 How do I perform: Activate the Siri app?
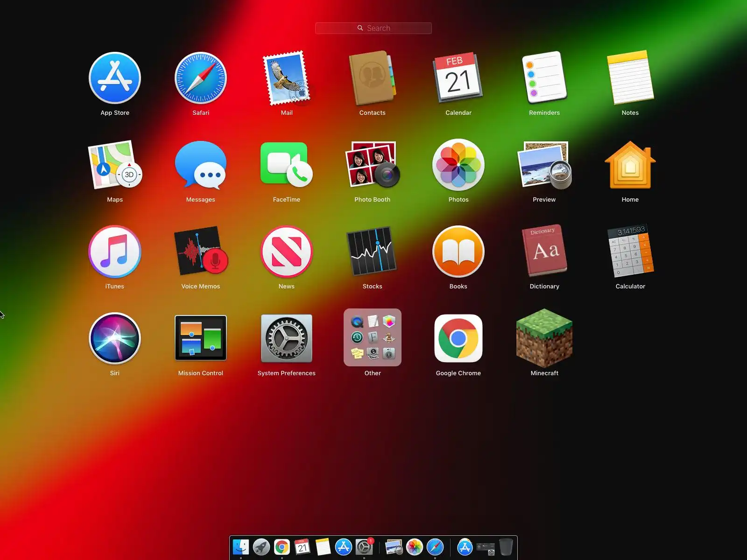115,338
